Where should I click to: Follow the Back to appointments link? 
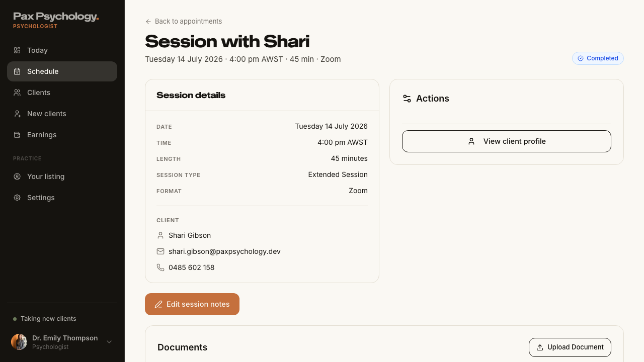184,21
